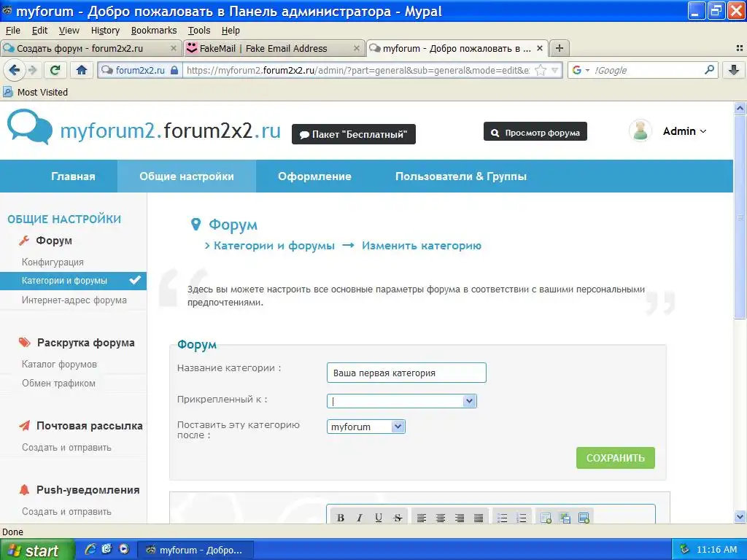Click 'Категории и форумы' breadcrumb link
The height and width of the screenshot is (560, 747).
pyautogui.click(x=274, y=246)
